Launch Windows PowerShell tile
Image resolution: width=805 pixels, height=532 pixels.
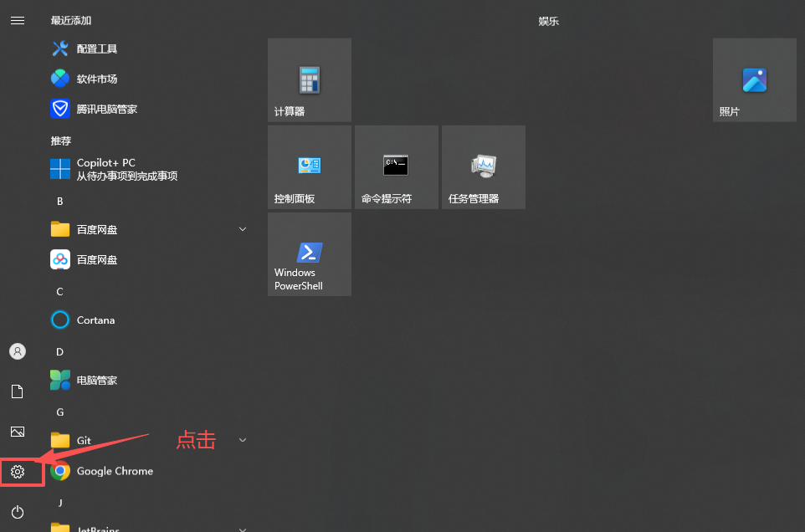pos(309,253)
